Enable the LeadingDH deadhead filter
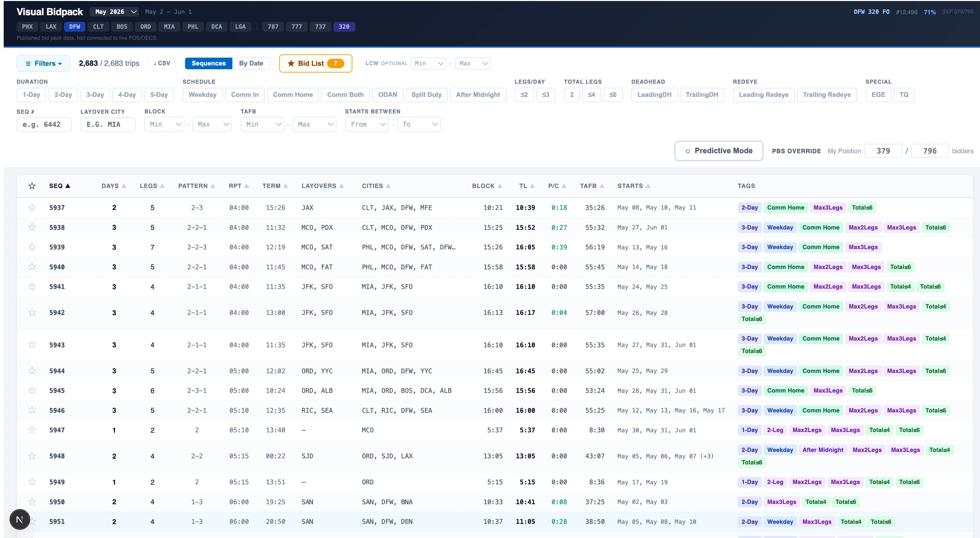 point(654,95)
